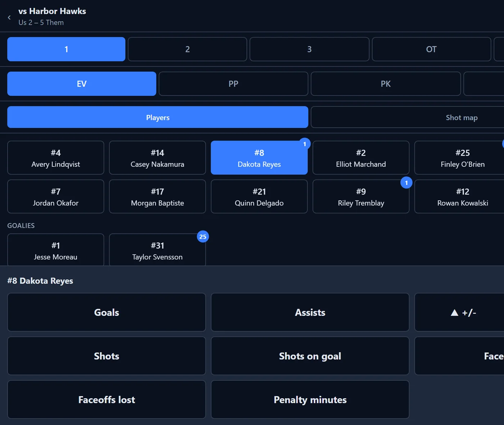Select player #17 Morgan Baptiste
504x425 pixels.
[x=157, y=197]
